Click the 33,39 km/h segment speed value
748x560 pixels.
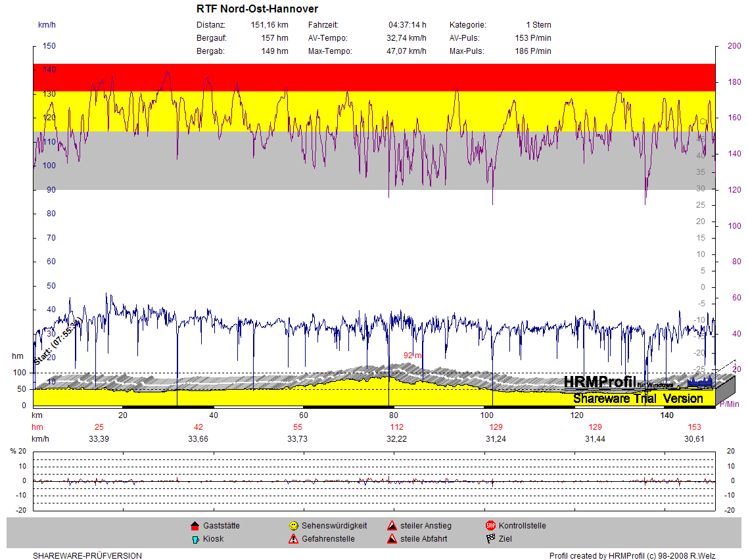coord(99,438)
